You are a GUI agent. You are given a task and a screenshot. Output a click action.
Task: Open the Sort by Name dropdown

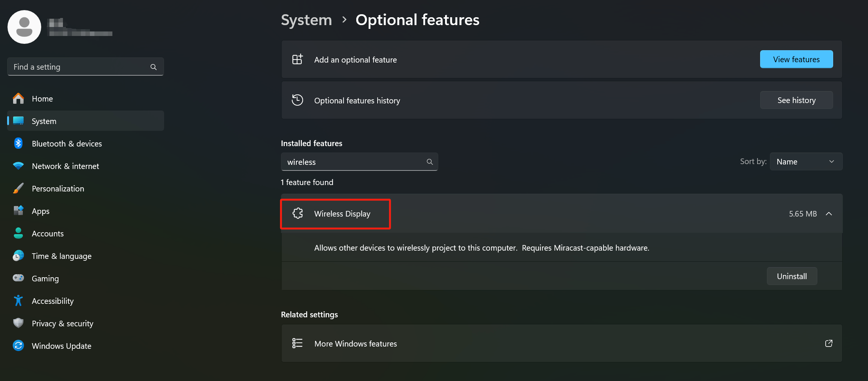click(806, 161)
